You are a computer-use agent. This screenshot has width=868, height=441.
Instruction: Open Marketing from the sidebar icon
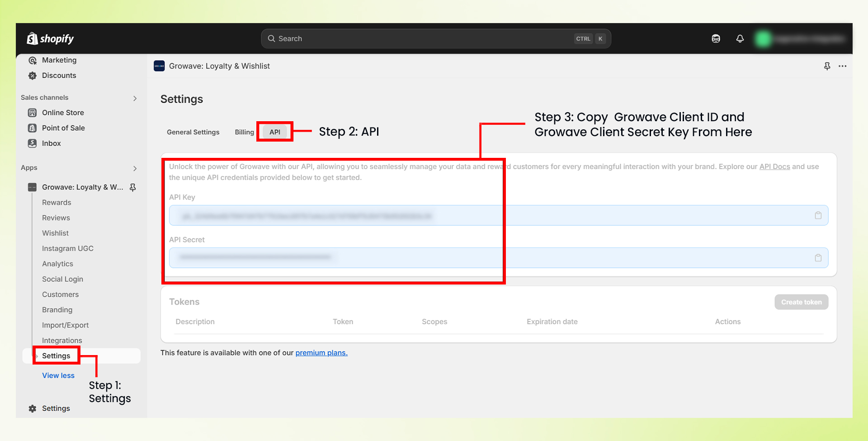[32, 60]
